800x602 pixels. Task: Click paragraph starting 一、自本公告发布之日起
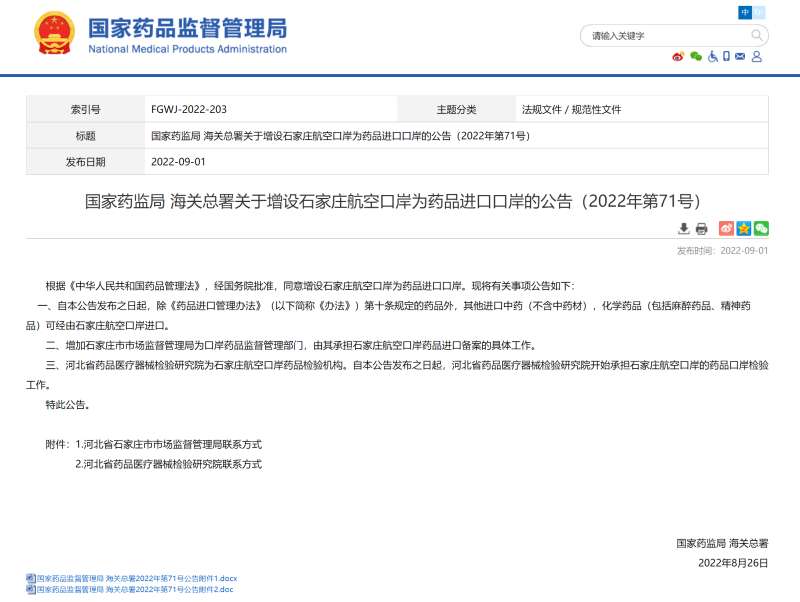(388, 315)
